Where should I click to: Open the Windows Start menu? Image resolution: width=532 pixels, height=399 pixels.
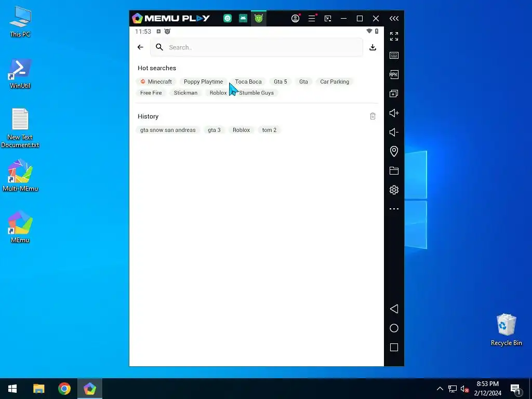[12, 389]
